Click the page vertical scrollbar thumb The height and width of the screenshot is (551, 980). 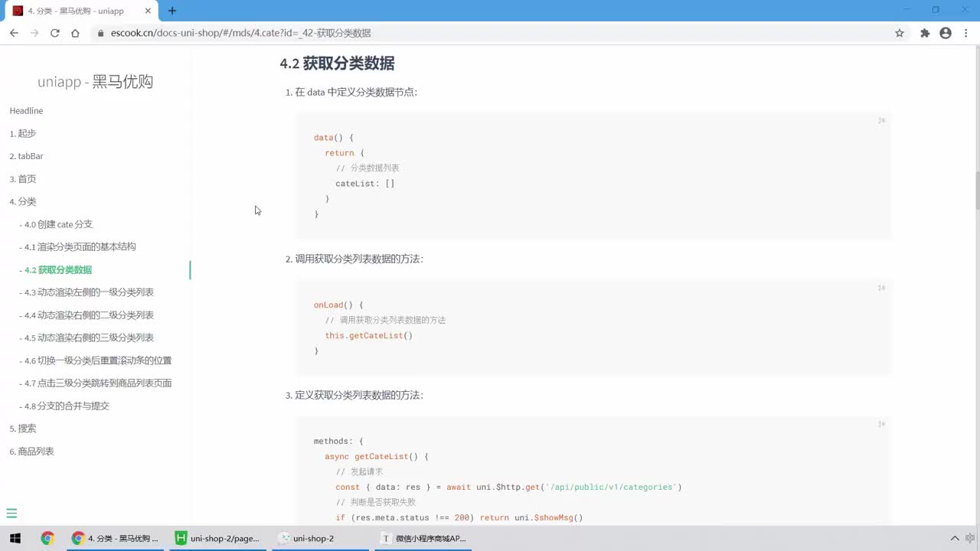[x=976, y=191]
